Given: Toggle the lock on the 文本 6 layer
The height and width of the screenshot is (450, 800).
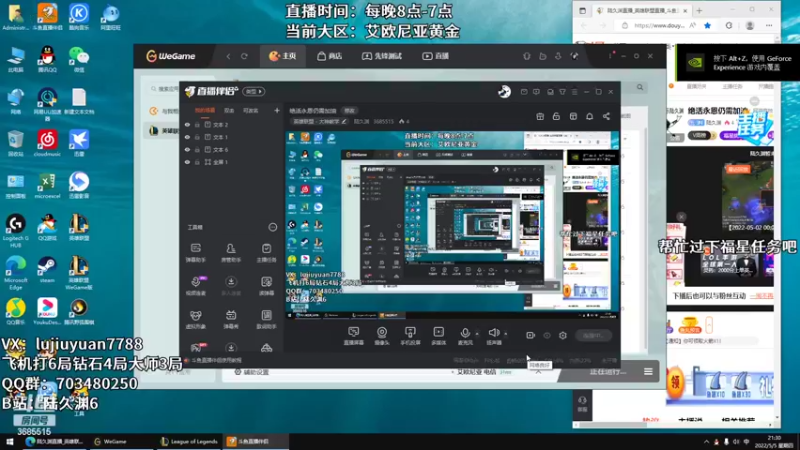Looking at the screenshot, I should pos(197,149).
